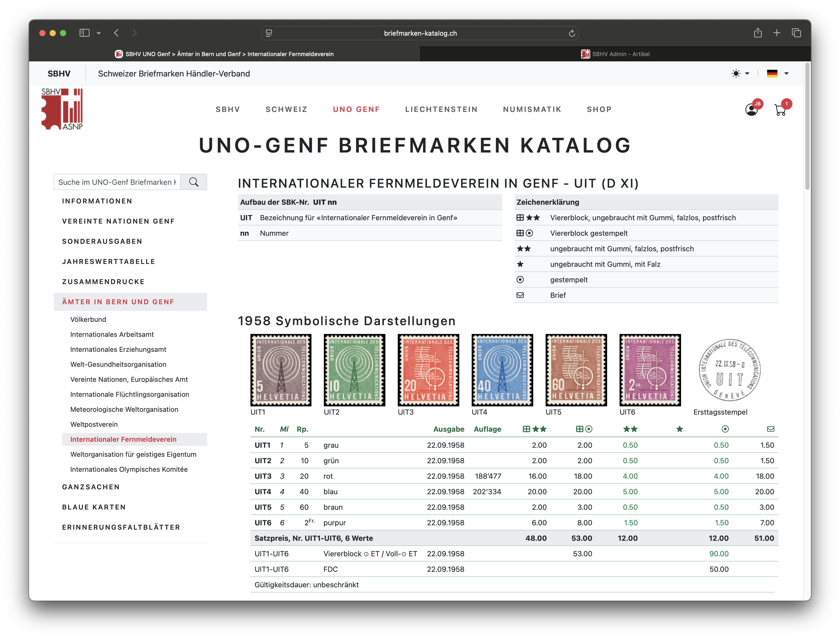This screenshot has height=639, width=840.
Task: Collapse the ÄMTER IN BERN UND GENF section
Action: (x=131, y=302)
